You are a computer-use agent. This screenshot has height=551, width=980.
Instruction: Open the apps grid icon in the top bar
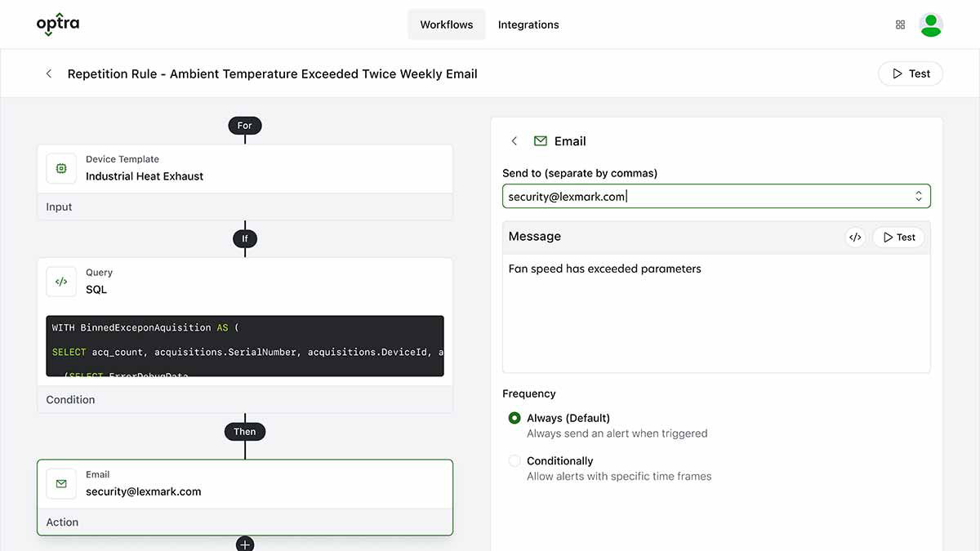[x=900, y=24]
